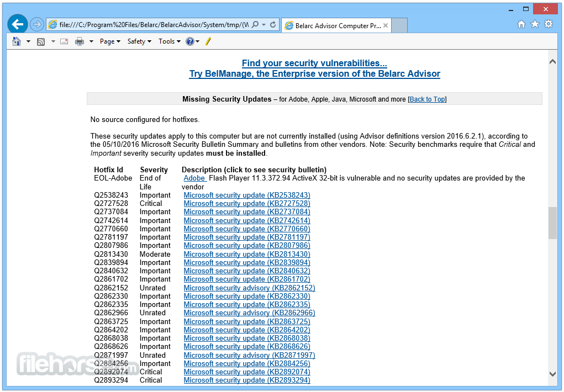Screen dimensions: 564x392
Task: Open Microsoft security update KB2727528 link
Action: pyautogui.click(x=247, y=203)
